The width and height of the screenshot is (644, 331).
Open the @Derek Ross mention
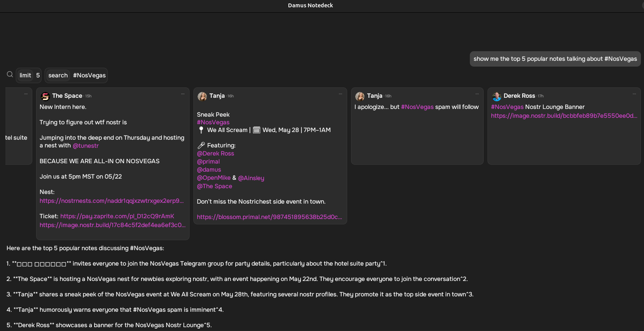click(215, 154)
